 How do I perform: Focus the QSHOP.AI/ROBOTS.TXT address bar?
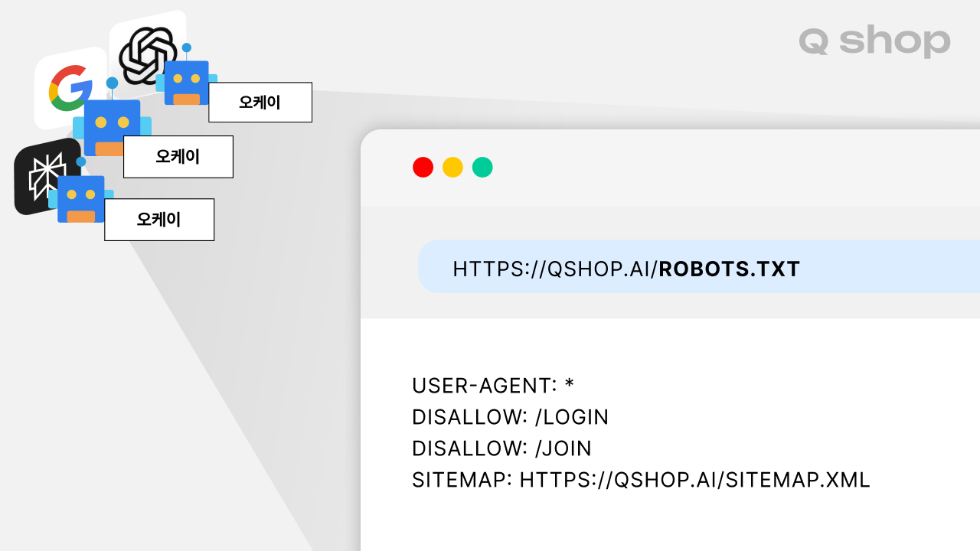click(698, 266)
